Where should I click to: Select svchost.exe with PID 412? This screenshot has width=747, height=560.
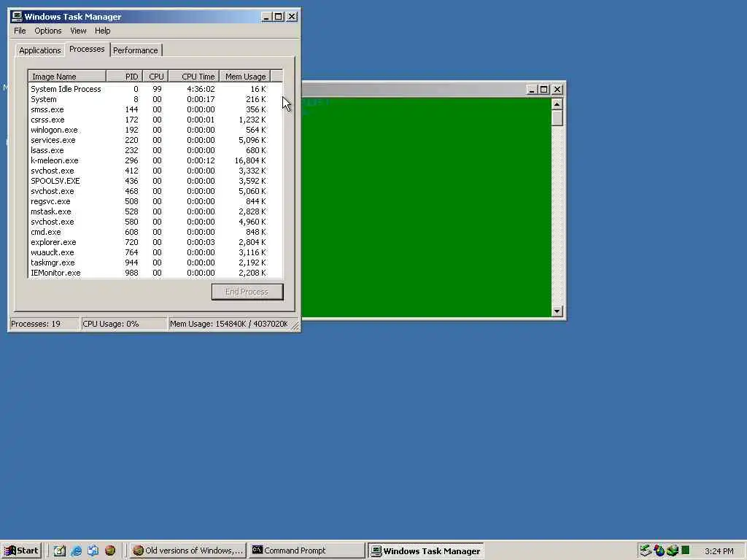[155, 171]
